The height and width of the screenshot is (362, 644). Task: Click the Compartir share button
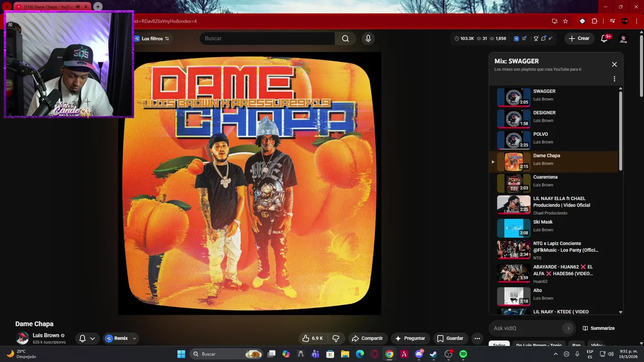[x=367, y=338]
